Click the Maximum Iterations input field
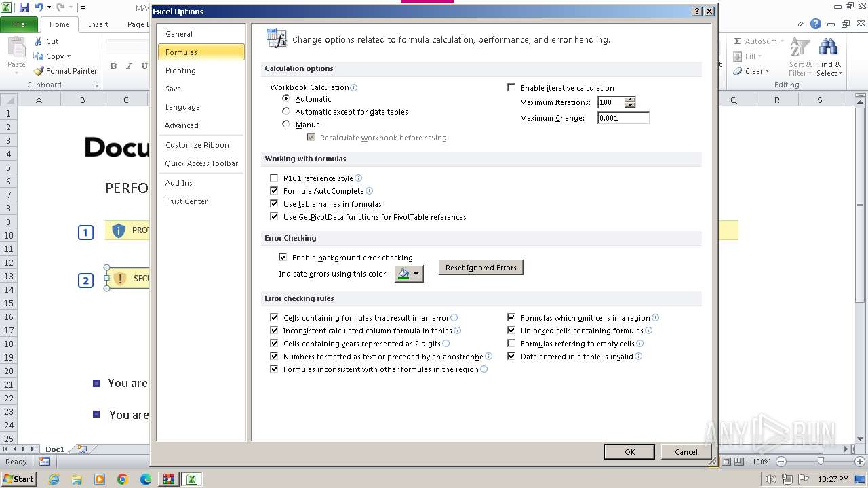The height and width of the screenshot is (488, 868). coord(611,102)
